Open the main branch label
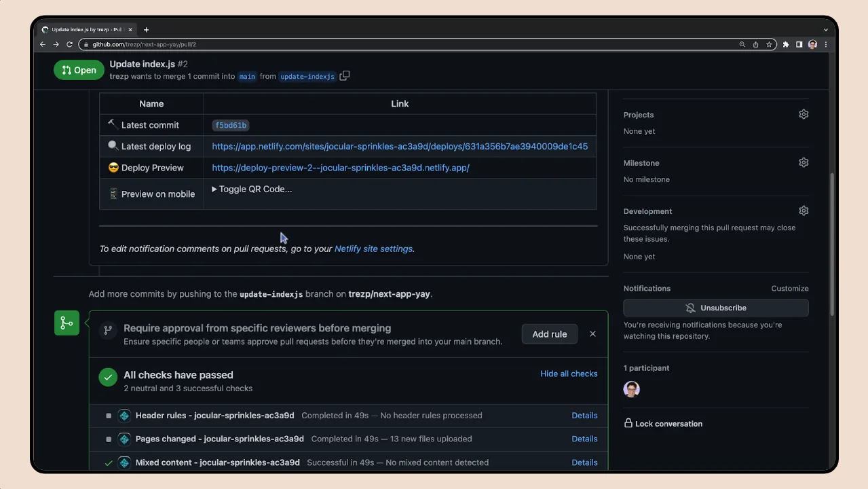Viewport: 868px width, 489px height. pos(247,77)
